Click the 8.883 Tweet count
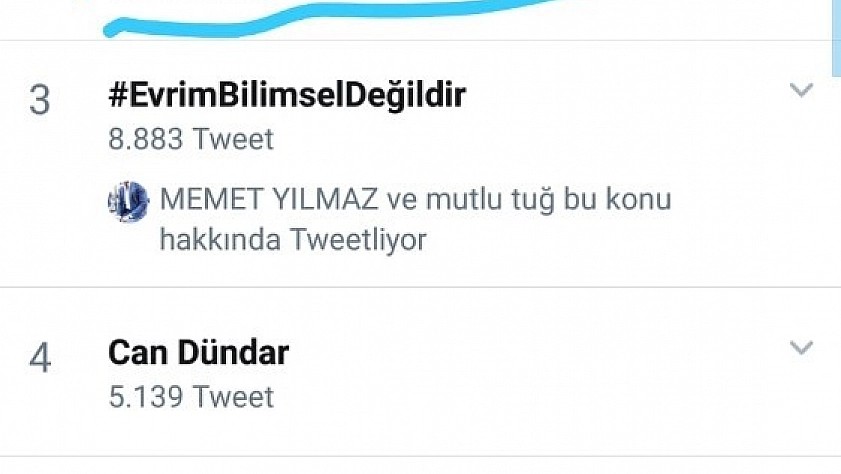 pyautogui.click(x=191, y=139)
